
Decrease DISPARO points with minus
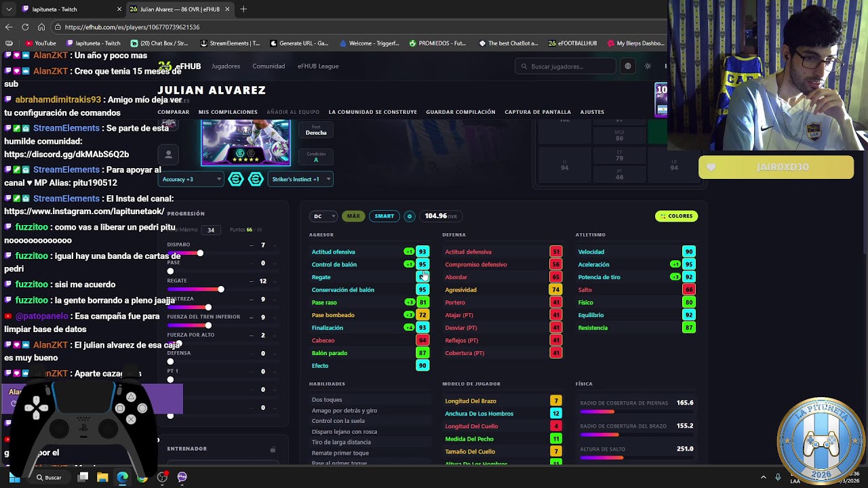(x=252, y=245)
